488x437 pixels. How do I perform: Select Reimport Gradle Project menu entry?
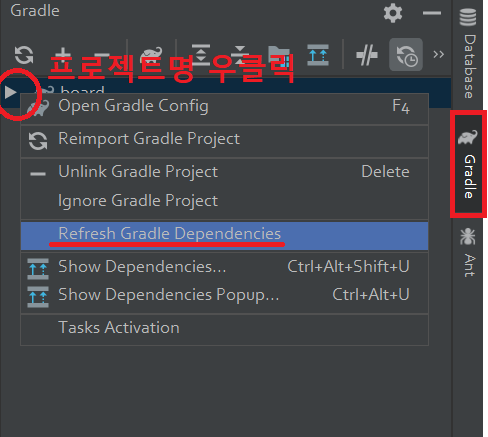click(x=224, y=141)
